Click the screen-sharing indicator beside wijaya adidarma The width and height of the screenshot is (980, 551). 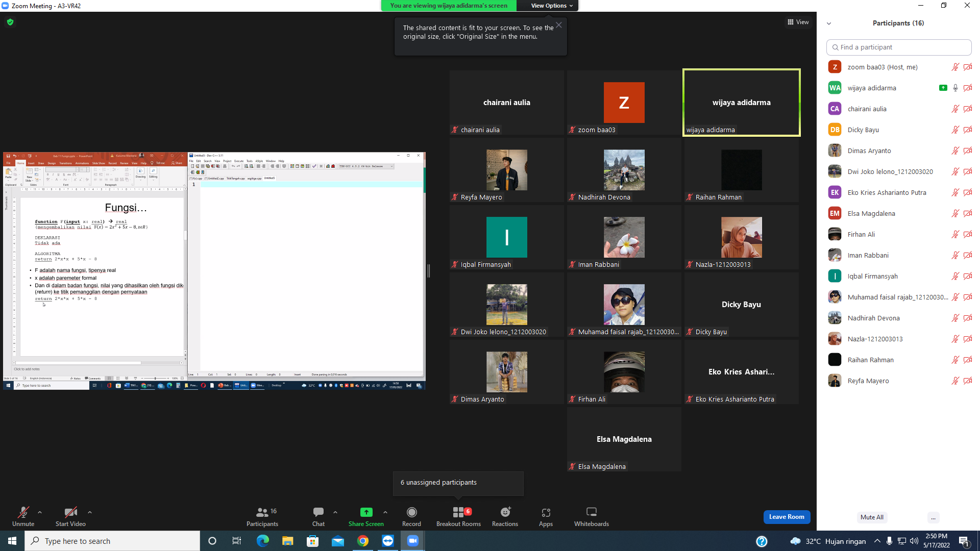pyautogui.click(x=943, y=88)
